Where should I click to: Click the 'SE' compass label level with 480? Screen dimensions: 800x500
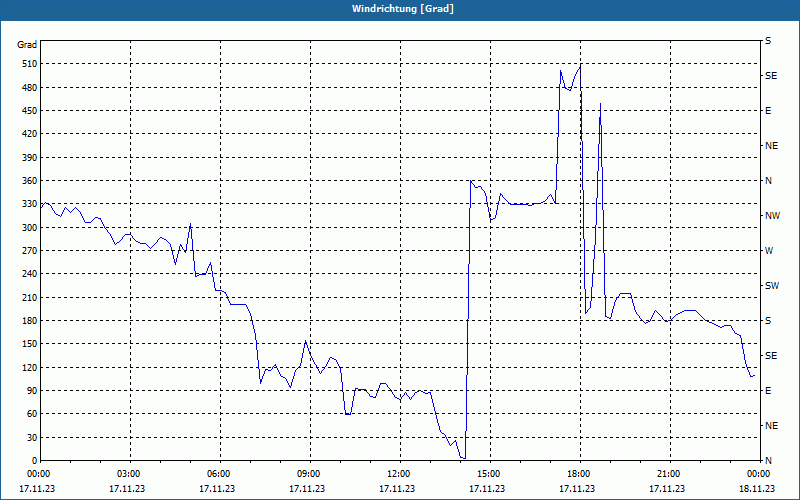tap(771, 76)
